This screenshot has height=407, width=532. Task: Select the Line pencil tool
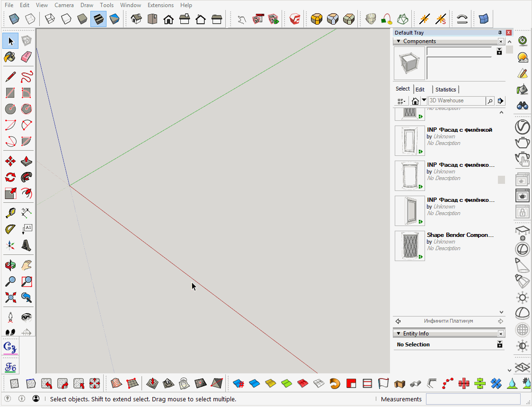tap(10, 77)
